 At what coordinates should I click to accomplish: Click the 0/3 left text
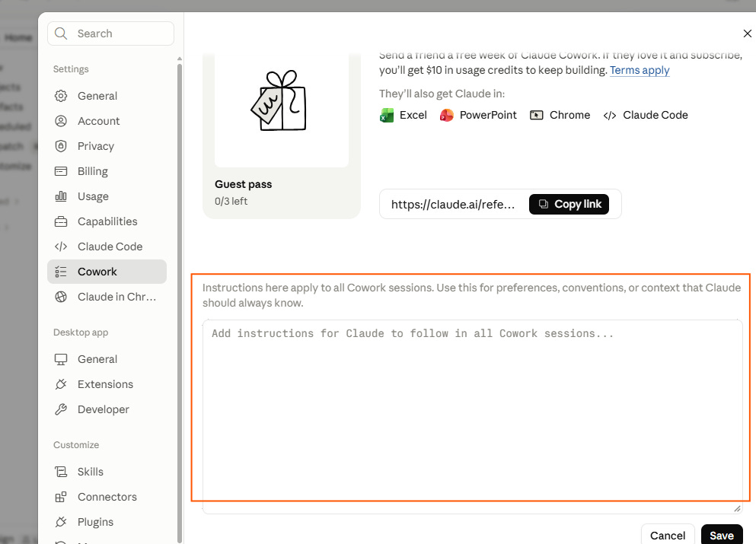(231, 201)
